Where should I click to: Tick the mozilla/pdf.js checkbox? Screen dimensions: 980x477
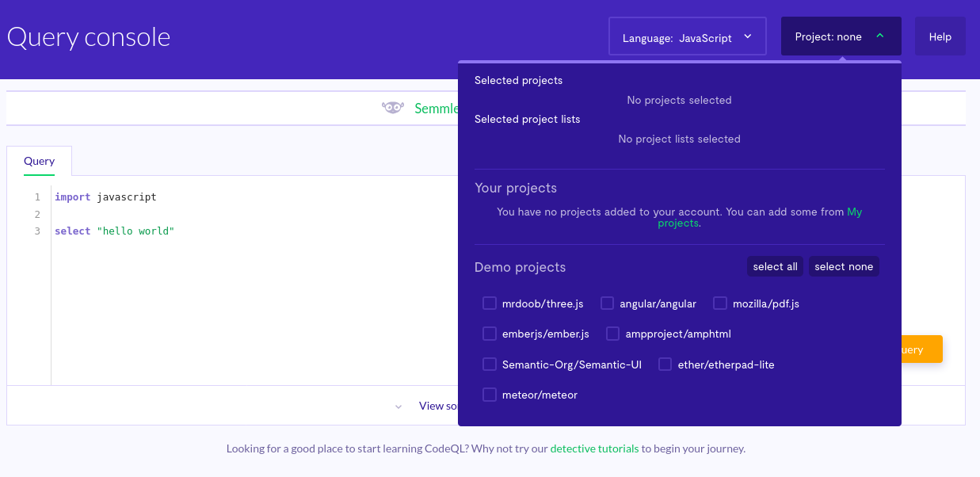pos(720,303)
